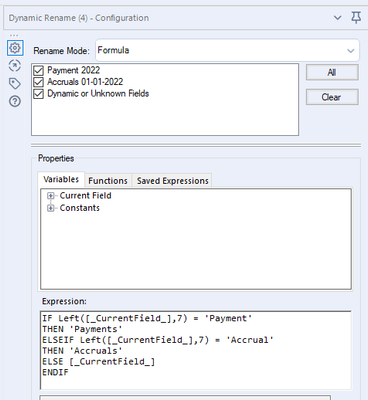Select the Constants tree item label
This screenshot has width=368, height=400.
click(x=79, y=208)
